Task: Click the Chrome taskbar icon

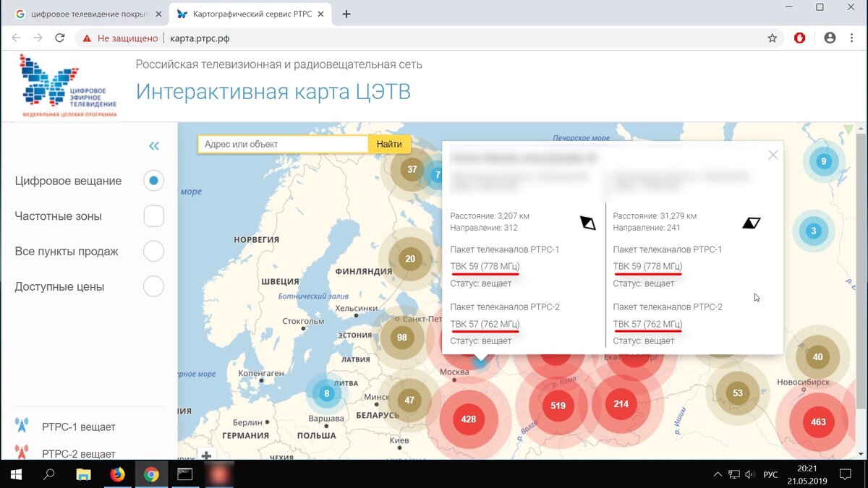Action: pos(151,474)
